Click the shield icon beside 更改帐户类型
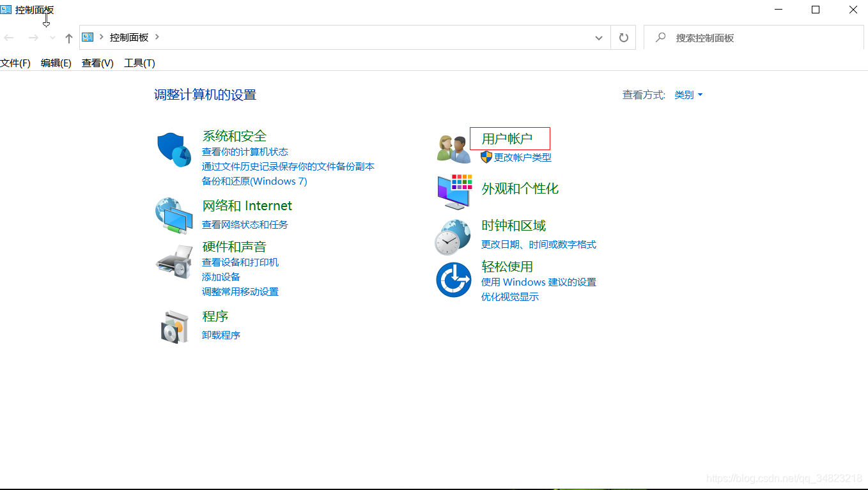Viewport: 868px width, 490px height. point(486,157)
